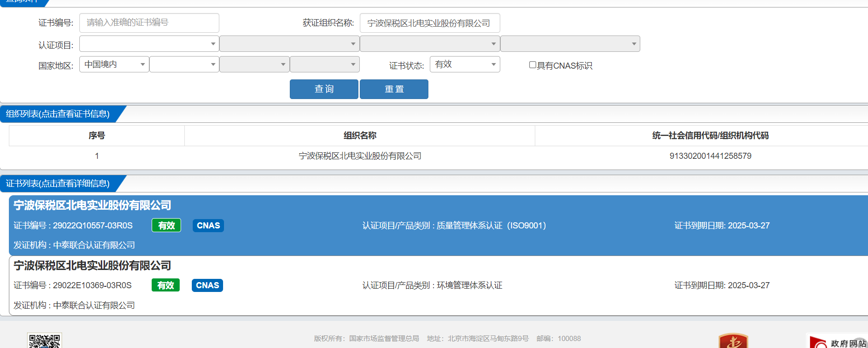Click the QR code in the footer
Viewport: 868px width, 348px height.
(44, 341)
